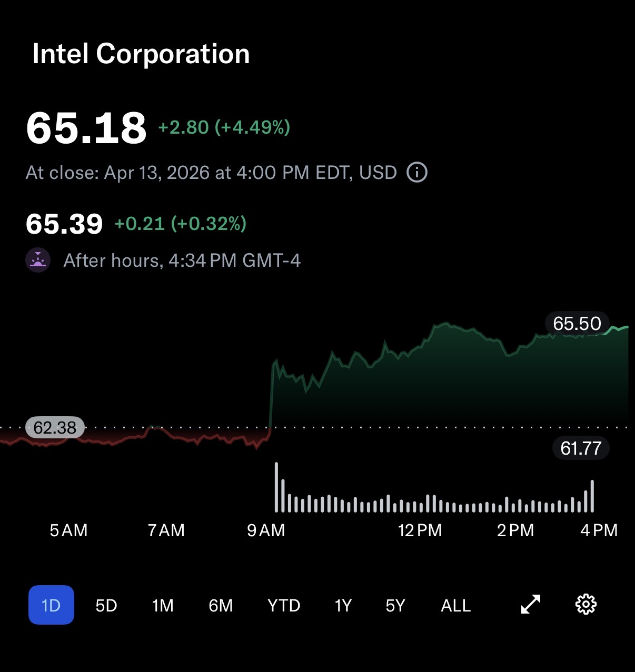Tap the Intel Corporation title

click(141, 54)
